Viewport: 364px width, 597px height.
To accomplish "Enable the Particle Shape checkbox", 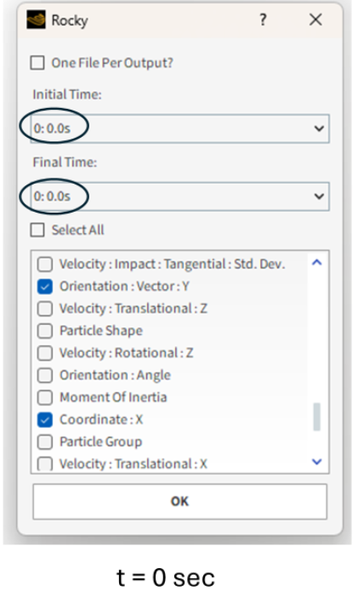I will [x=45, y=331].
